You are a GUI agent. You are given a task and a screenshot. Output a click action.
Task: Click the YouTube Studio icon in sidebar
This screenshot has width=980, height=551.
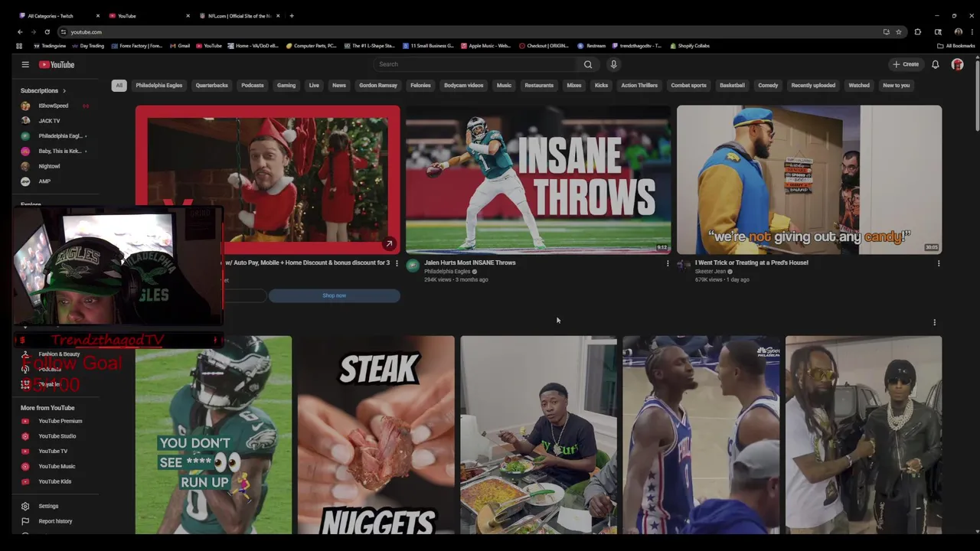[25, 436]
